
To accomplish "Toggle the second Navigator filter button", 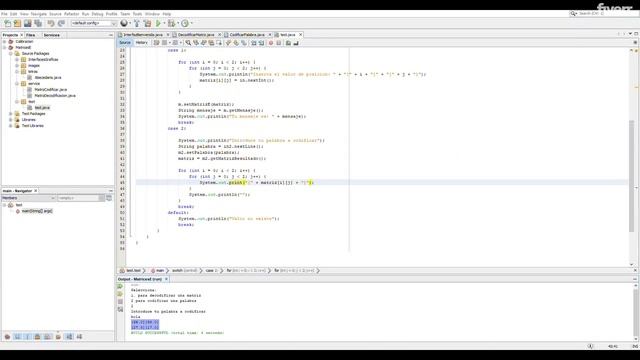I will point(18,337).
